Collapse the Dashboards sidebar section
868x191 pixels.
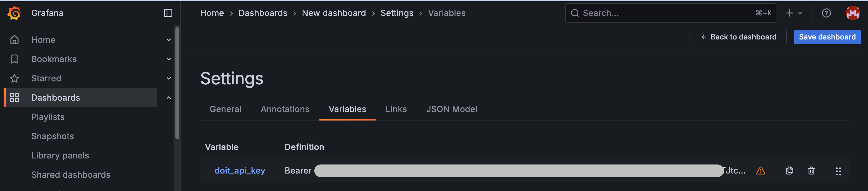pyautogui.click(x=168, y=98)
